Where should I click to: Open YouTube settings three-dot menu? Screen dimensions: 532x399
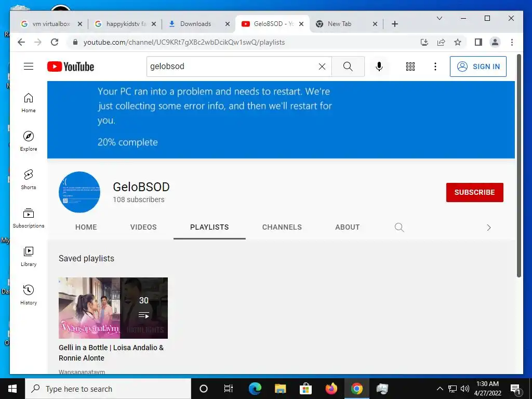coord(435,66)
